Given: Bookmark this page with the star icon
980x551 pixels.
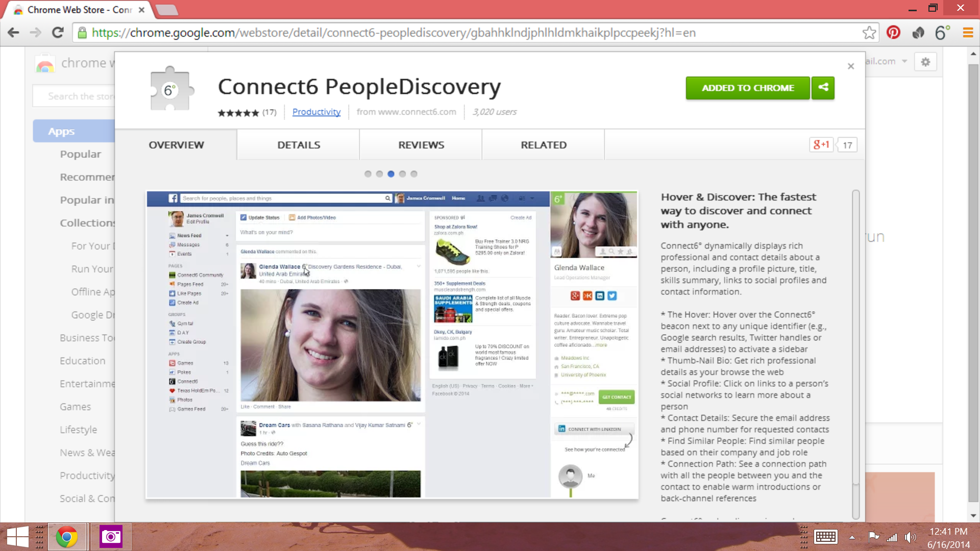Looking at the screenshot, I should coord(869,33).
